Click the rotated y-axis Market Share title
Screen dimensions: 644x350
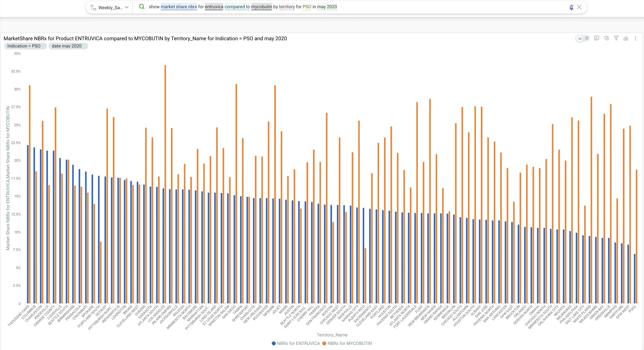click(8, 178)
